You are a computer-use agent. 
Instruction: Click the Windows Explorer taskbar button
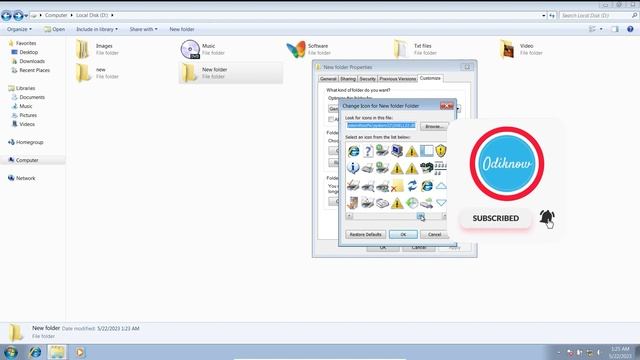pyautogui.click(x=57, y=352)
